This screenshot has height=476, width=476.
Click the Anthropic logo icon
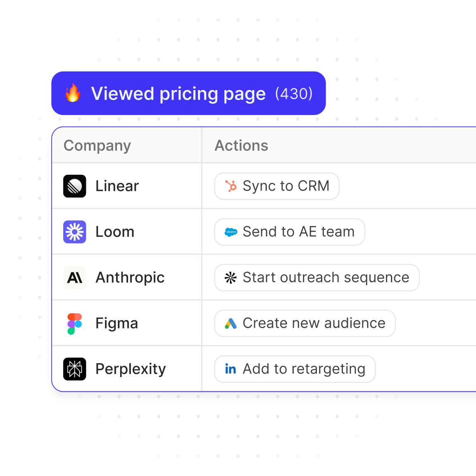click(75, 278)
